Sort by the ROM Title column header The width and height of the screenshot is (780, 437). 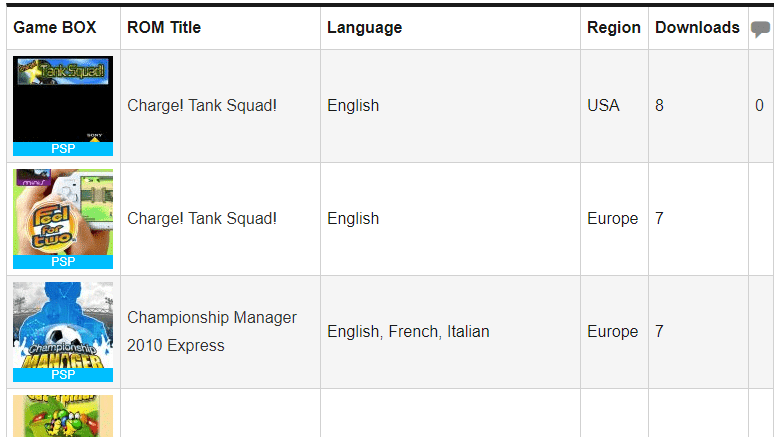click(164, 27)
